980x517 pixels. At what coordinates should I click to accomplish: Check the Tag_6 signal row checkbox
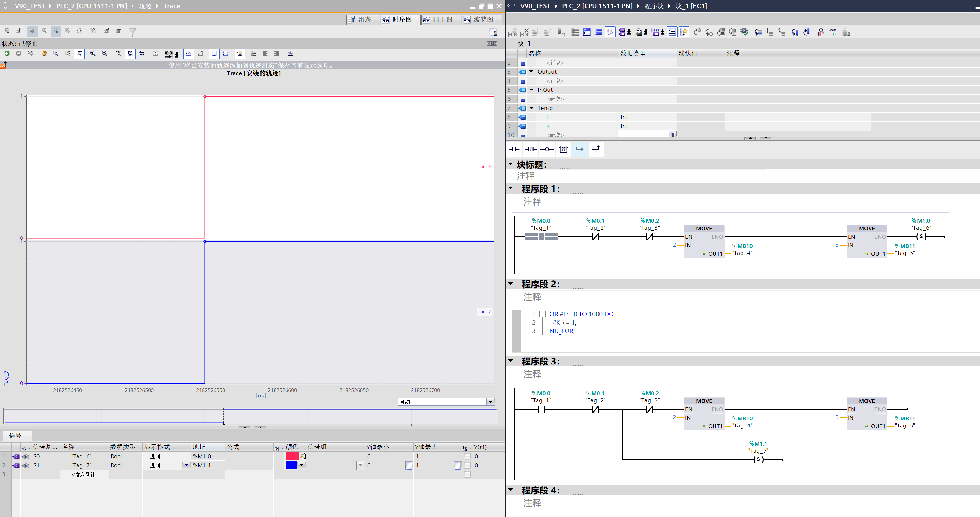[x=467, y=456]
